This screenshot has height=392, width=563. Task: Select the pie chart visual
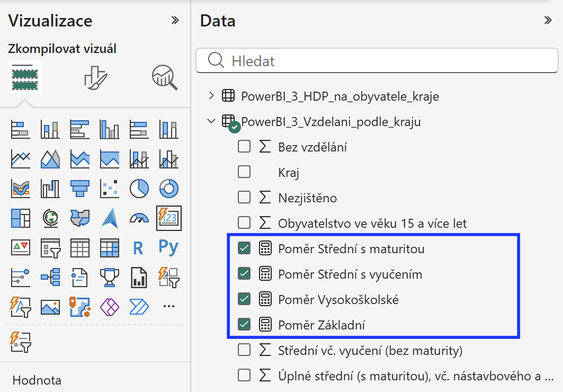[x=139, y=189]
